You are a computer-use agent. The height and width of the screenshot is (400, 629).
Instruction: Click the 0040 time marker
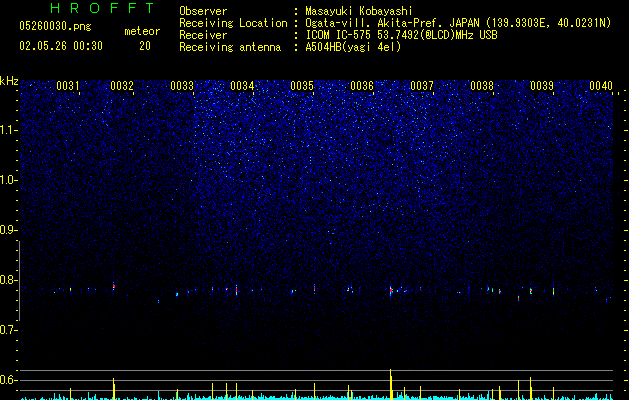601,86
